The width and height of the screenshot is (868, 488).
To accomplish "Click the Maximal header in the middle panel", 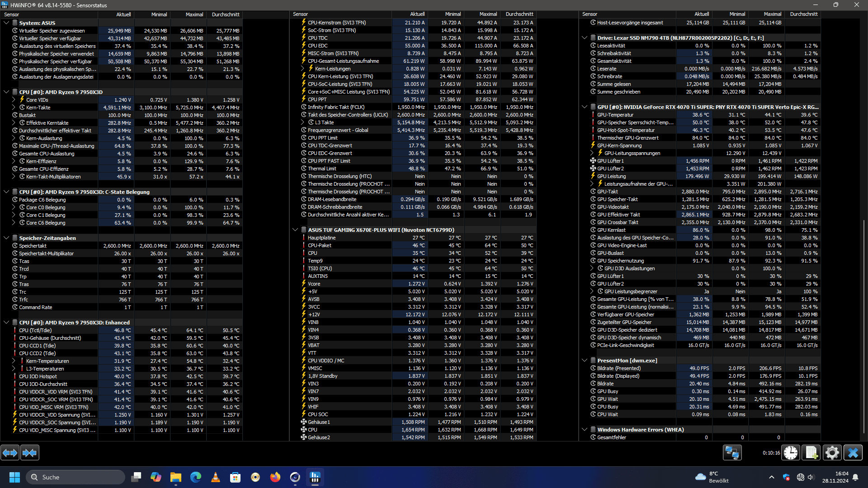I will point(488,14).
